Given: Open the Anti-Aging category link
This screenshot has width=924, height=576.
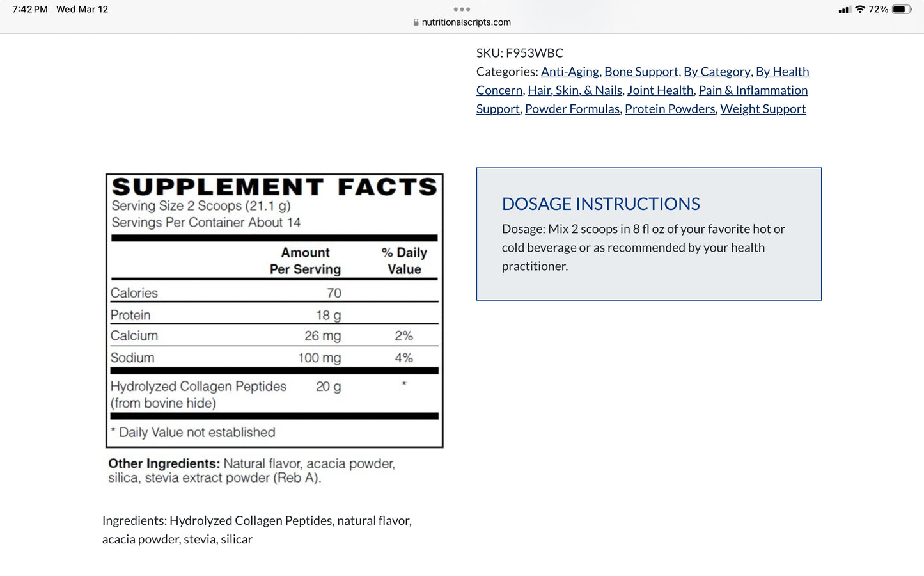Looking at the screenshot, I should coord(570,72).
